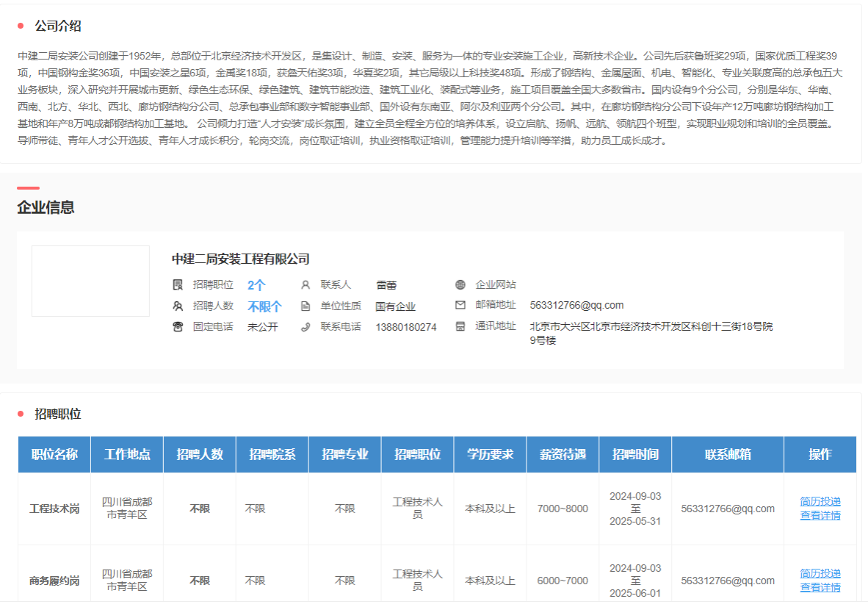Click the 联系邮箱 column header
The image size is (868, 607).
pos(728,455)
